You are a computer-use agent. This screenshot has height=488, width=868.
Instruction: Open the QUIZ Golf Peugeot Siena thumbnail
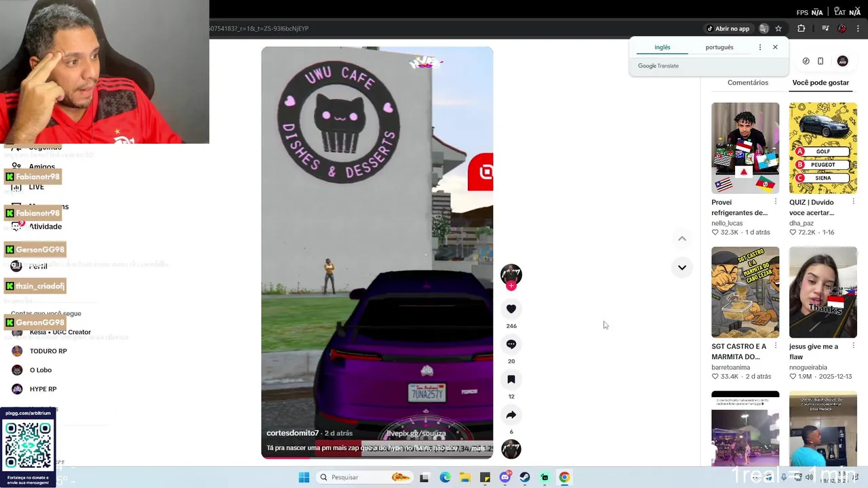823,148
